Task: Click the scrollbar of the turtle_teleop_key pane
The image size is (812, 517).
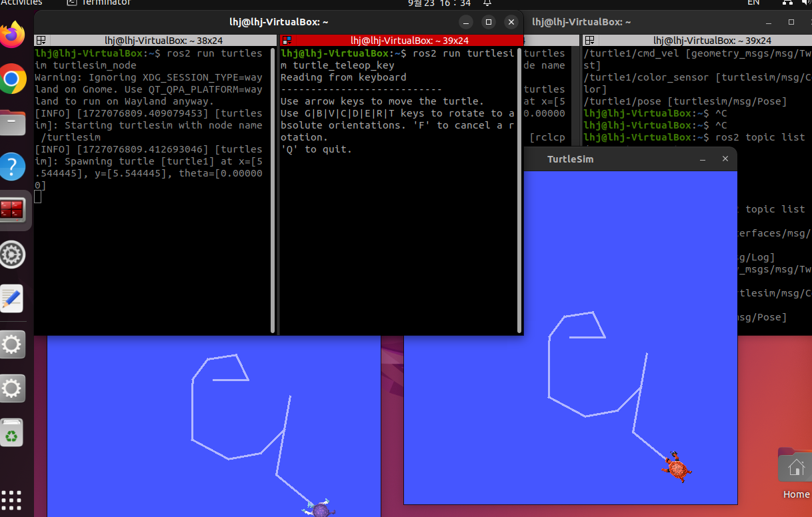Action: point(519,190)
